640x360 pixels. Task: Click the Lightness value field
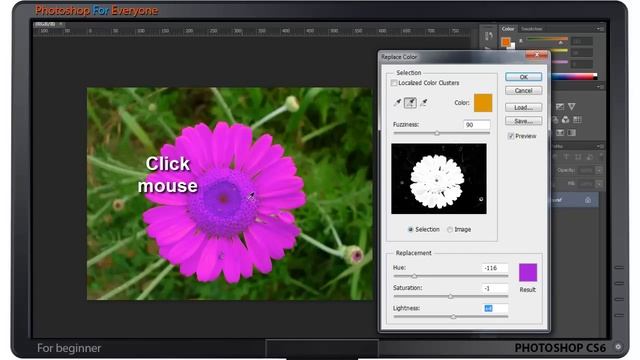click(x=495, y=309)
